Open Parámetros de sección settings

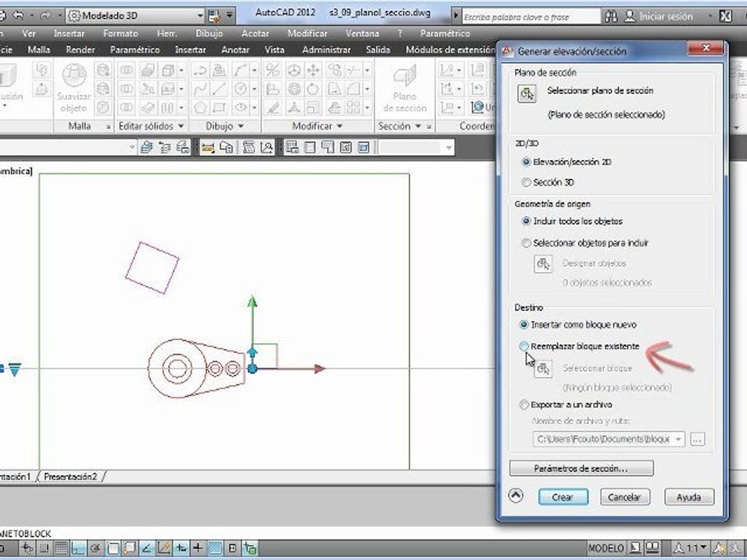pyautogui.click(x=581, y=468)
